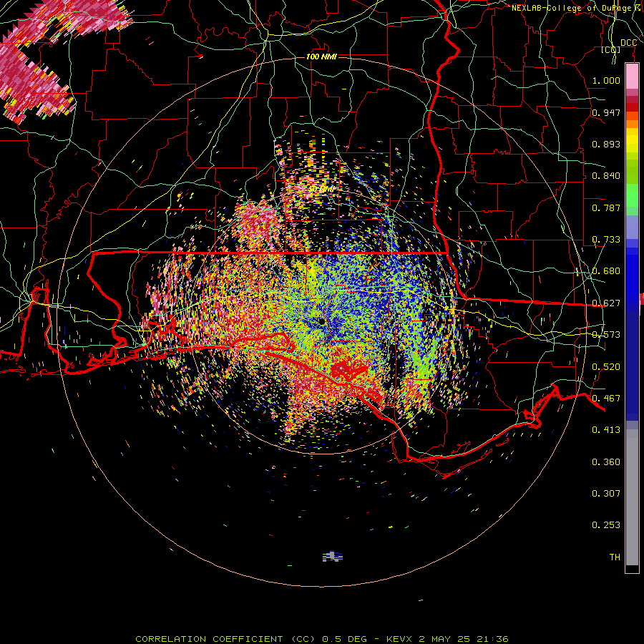Click the 21:36 timestamp

(492, 639)
